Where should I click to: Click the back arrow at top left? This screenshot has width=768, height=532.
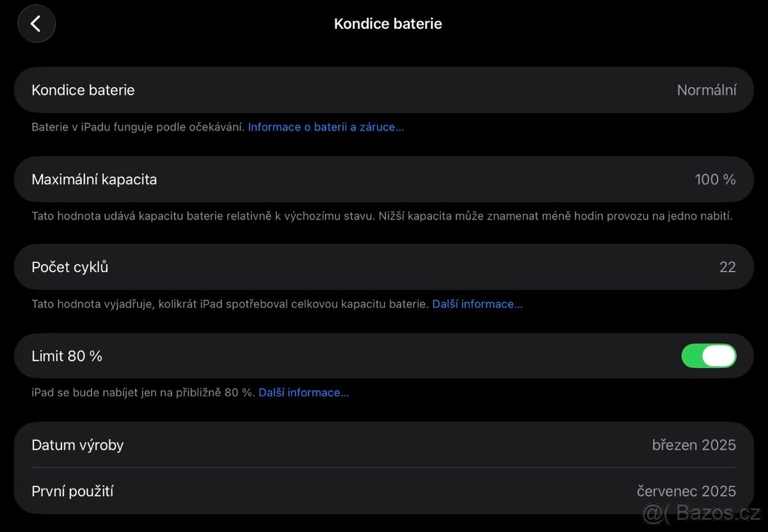pyautogui.click(x=36, y=24)
